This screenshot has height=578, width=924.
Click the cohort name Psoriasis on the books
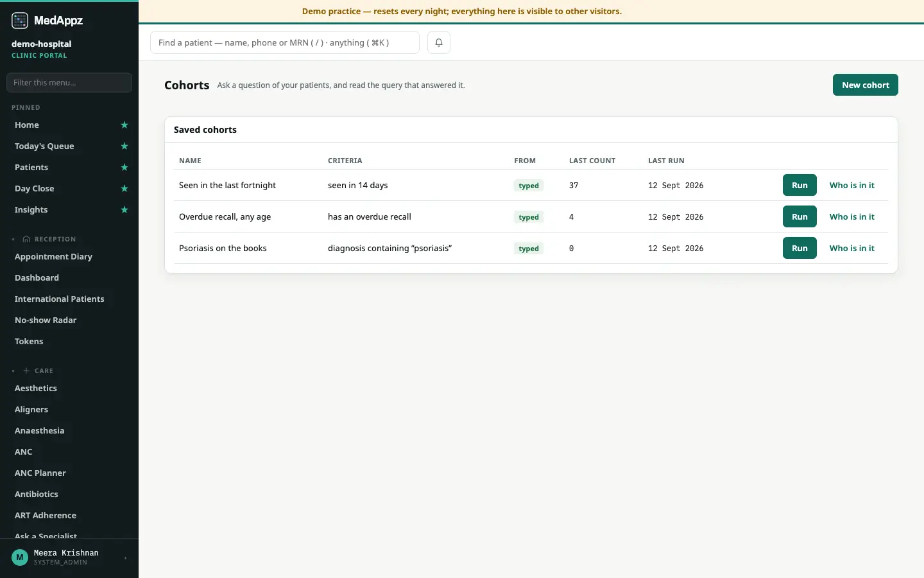click(x=223, y=248)
